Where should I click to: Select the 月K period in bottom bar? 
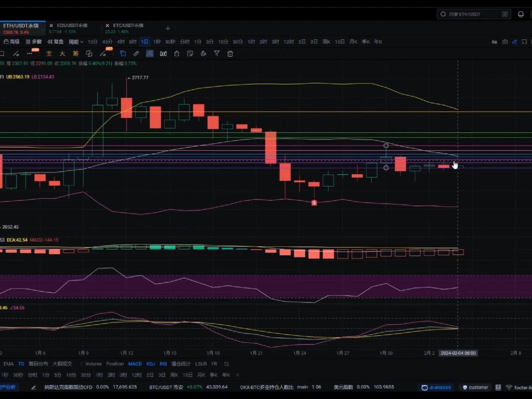pos(201,375)
